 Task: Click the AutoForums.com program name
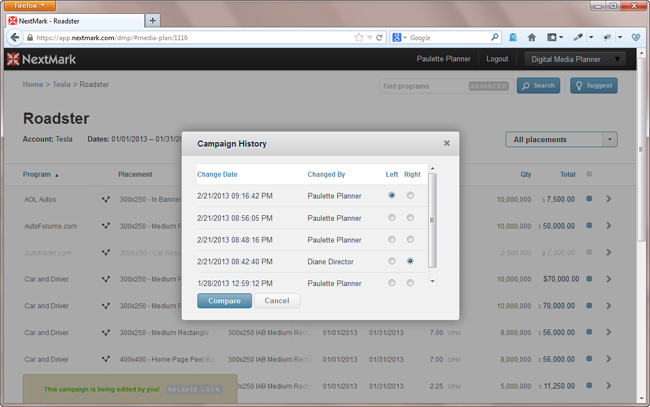(51, 226)
